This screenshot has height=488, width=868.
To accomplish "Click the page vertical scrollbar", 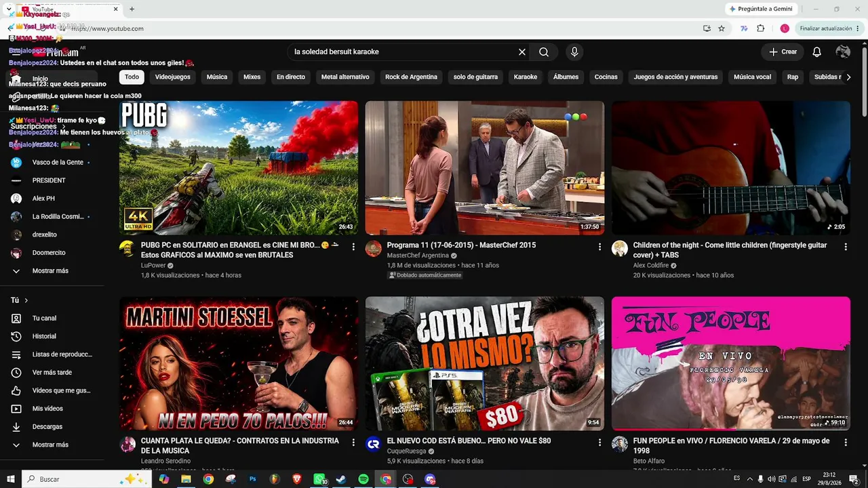I will point(864,81).
